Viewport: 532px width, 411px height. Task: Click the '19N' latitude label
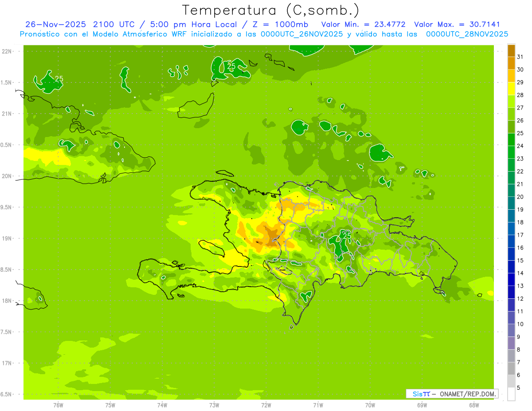point(8,239)
